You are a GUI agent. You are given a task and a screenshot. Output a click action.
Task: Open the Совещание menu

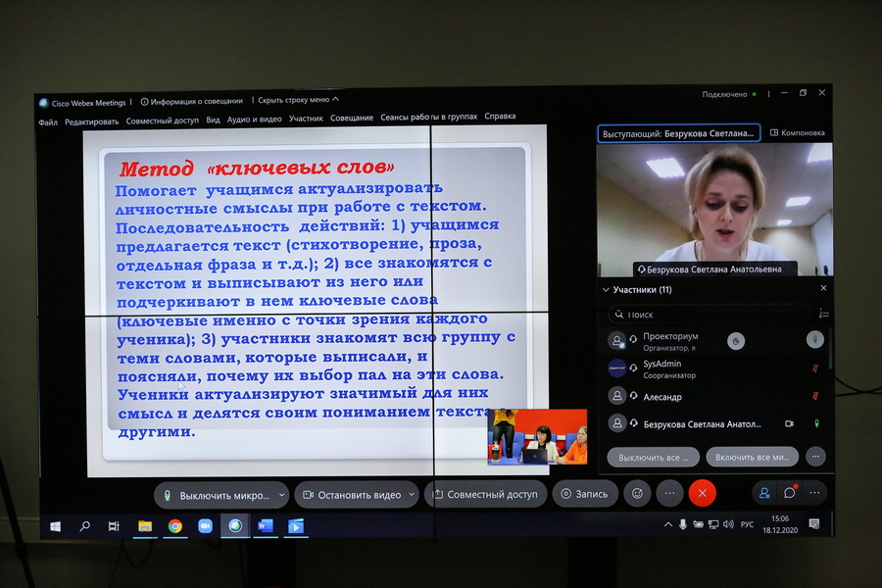pyautogui.click(x=351, y=119)
